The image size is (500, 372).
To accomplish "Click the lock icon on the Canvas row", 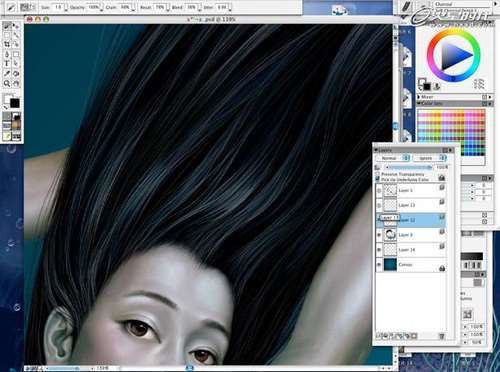I will coord(442,268).
